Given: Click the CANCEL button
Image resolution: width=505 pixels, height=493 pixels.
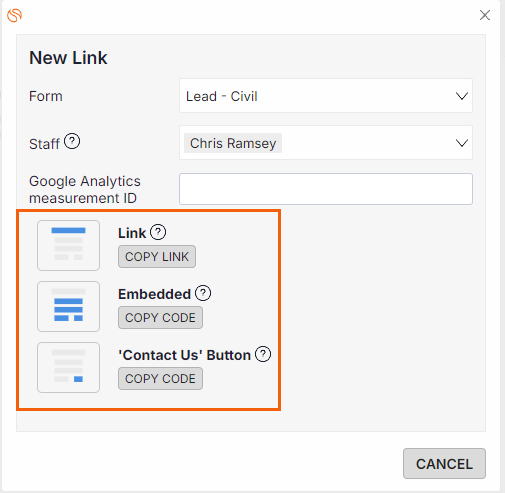Looking at the screenshot, I should click(444, 464).
